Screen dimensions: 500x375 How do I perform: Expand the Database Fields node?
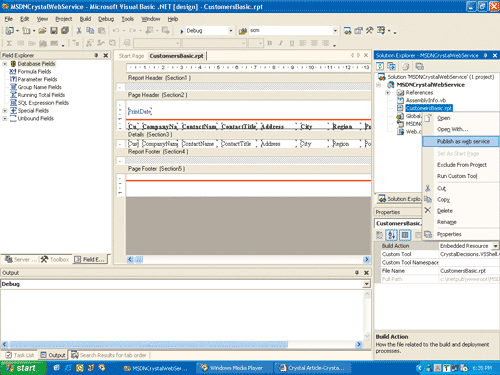[x=5, y=64]
